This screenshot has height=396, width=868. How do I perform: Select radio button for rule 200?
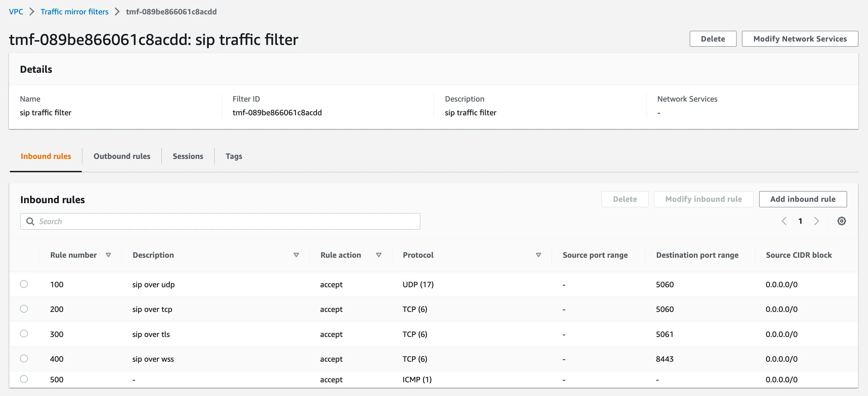coord(24,308)
